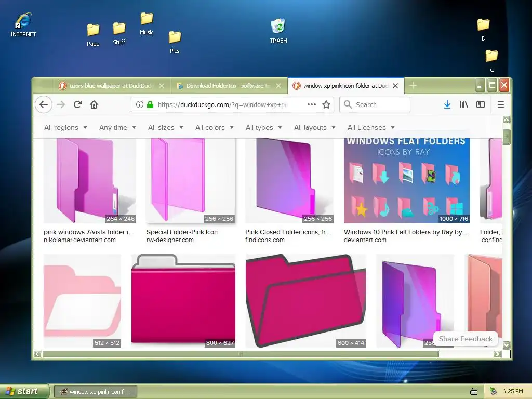
Task: Open Pink Closed Folder icons thumbnail
Action: coord(289,181)
